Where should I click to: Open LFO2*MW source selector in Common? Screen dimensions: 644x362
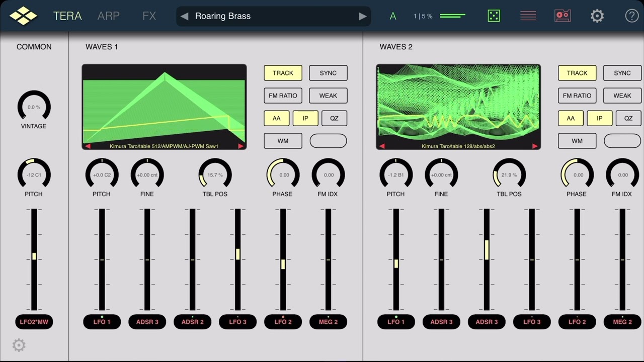point(34,322)
